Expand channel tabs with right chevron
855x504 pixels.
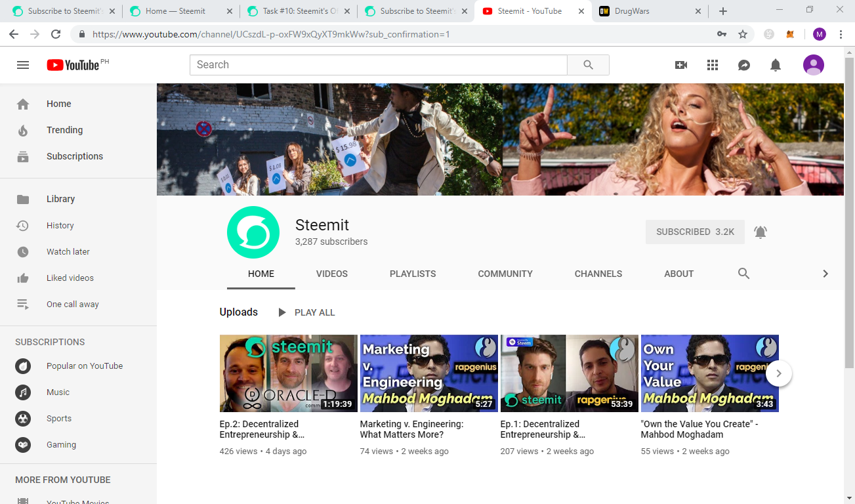[x=825, y=274]
